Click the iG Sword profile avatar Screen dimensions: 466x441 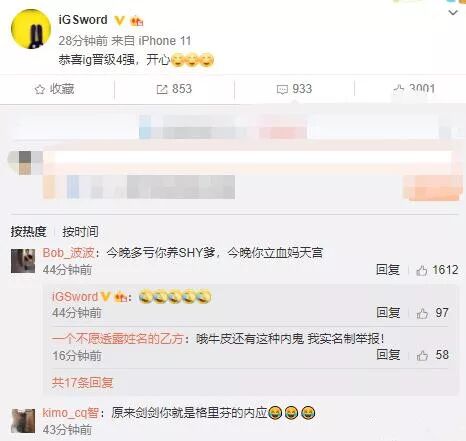31,29
